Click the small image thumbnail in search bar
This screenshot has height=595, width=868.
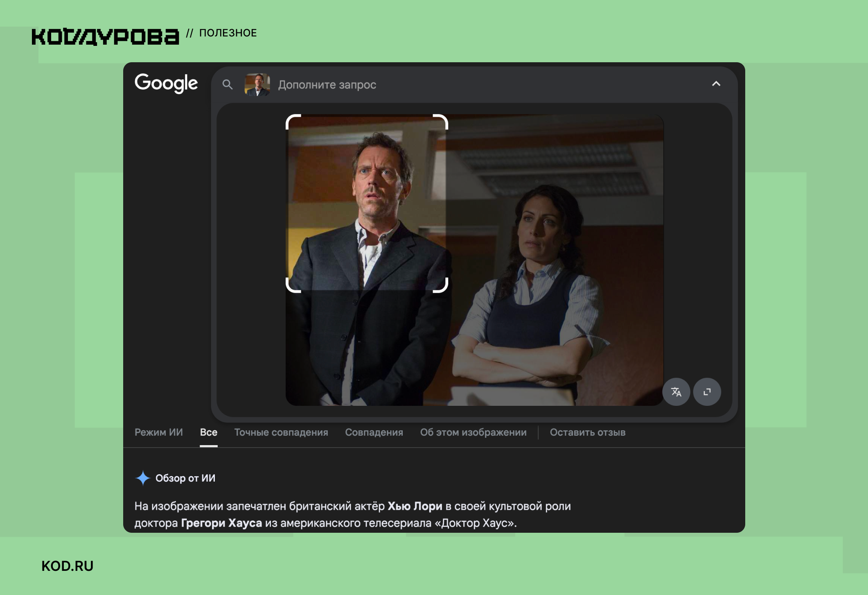click(x=257, y=85)
